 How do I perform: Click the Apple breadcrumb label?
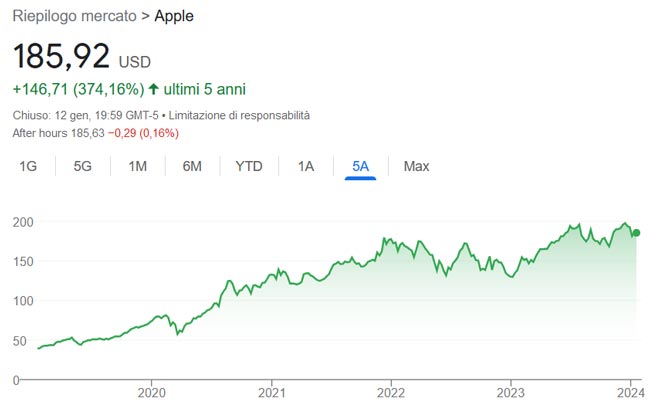(174, 17)
